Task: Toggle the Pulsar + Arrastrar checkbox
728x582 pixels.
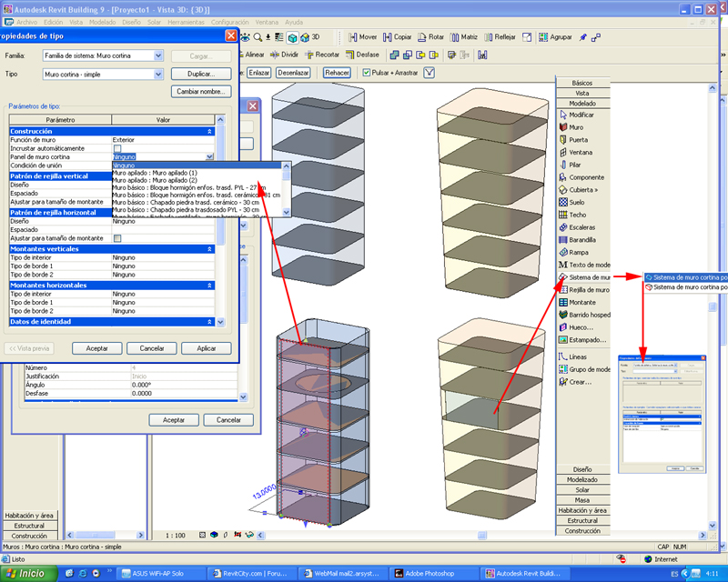Action: [x=365, y=72]
